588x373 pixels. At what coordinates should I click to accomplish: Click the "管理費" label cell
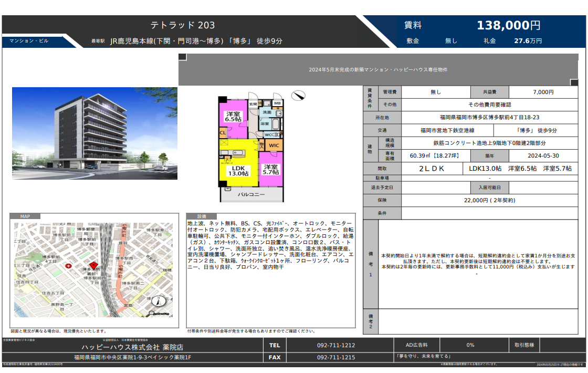click(390, 92)
